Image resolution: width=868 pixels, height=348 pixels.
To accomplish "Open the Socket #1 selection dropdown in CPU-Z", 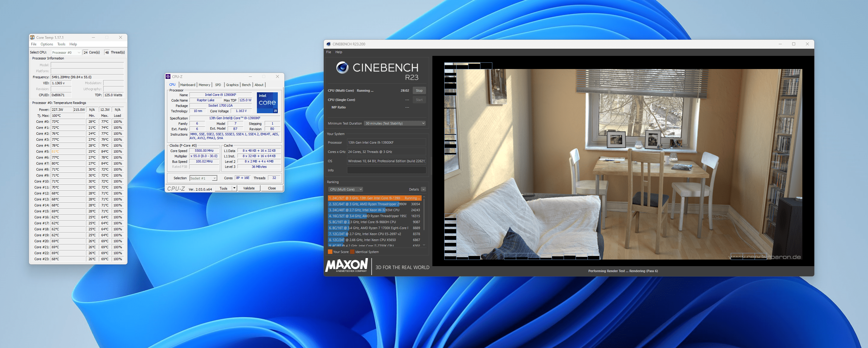I will coord(203,178).
